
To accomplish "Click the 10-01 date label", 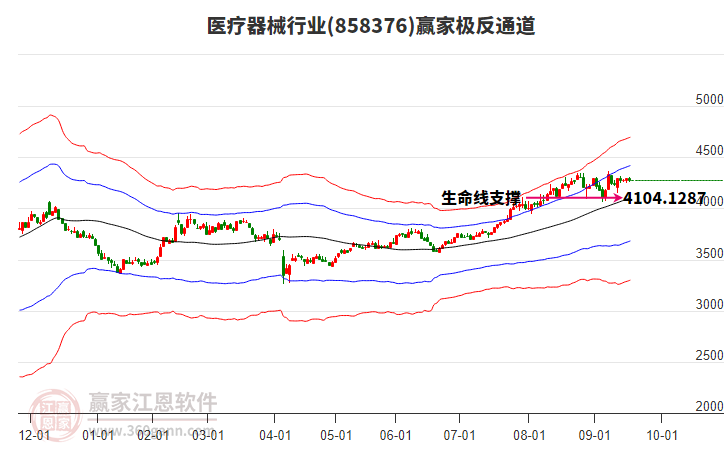I will click(662, 435).
